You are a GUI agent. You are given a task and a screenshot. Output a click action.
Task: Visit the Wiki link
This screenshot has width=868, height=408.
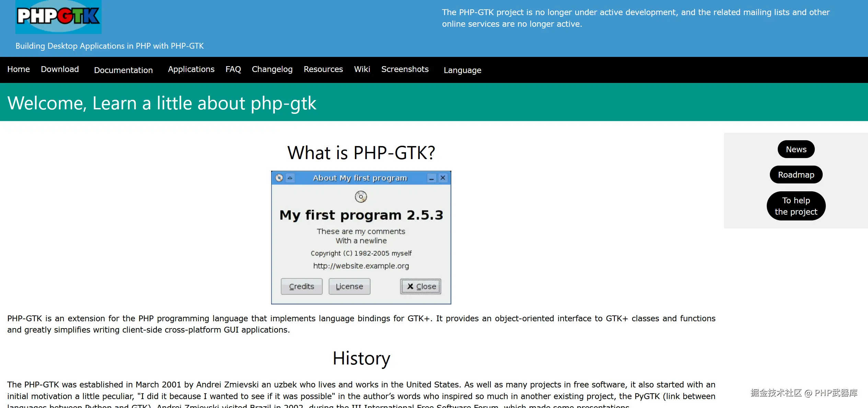point(362,69)
